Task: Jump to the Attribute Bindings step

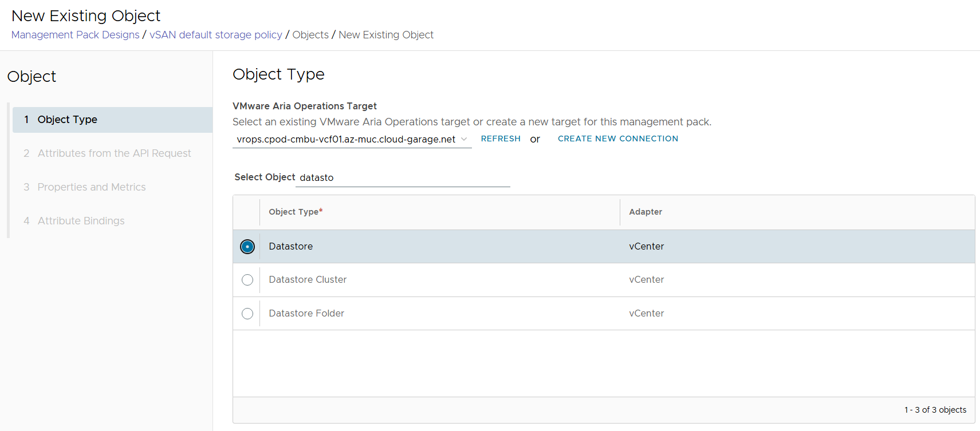Action: (81, 221)
